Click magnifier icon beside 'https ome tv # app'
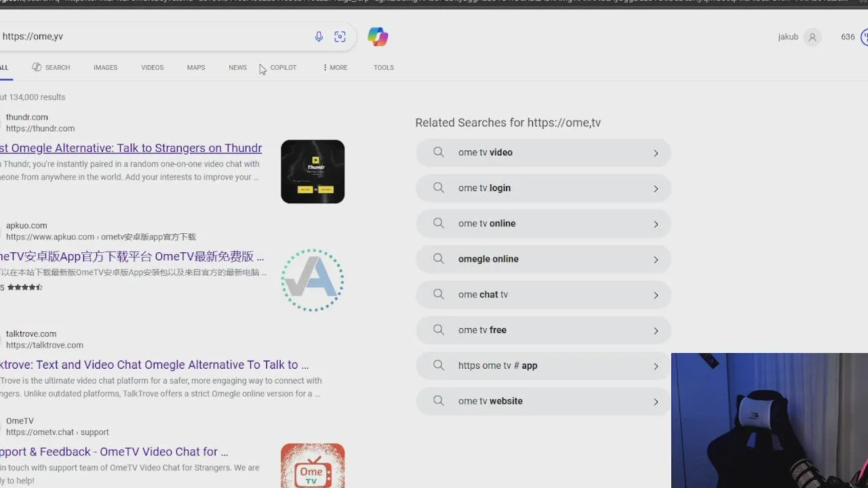This screenshot has height=488, width=868. tap(439, 365)
